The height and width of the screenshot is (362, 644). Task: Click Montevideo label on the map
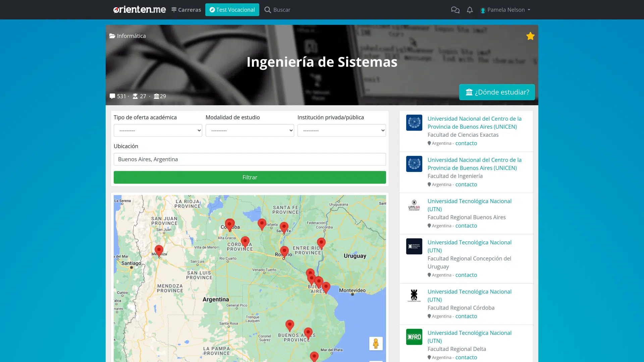352,290
